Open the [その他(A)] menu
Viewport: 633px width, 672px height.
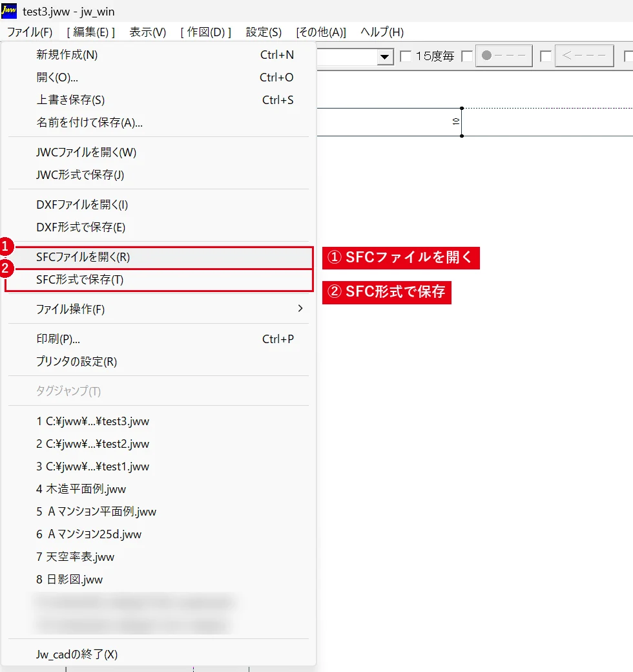coord(321,32)
